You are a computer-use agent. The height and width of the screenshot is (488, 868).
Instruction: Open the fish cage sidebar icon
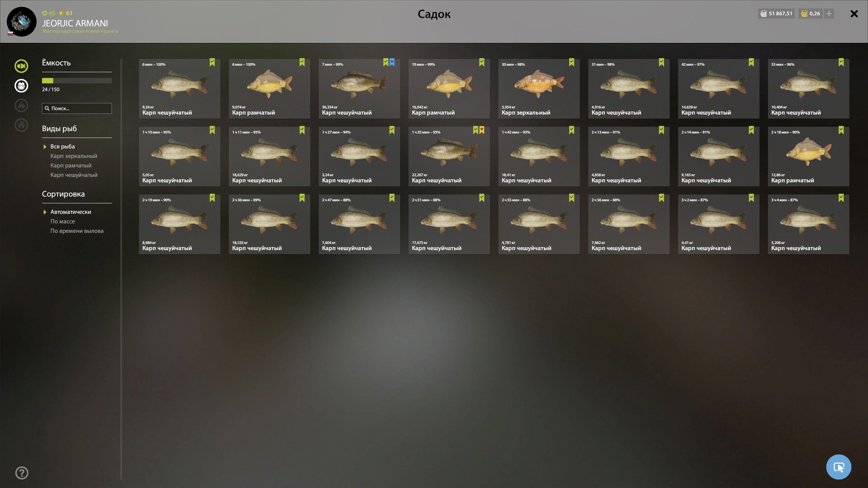click(21, 86)
